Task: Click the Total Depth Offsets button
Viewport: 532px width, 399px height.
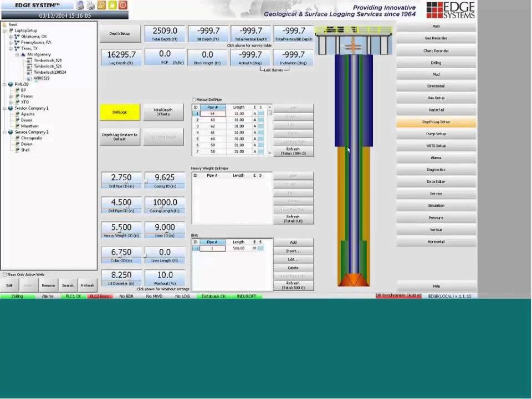Action: (x=163, y=112)
